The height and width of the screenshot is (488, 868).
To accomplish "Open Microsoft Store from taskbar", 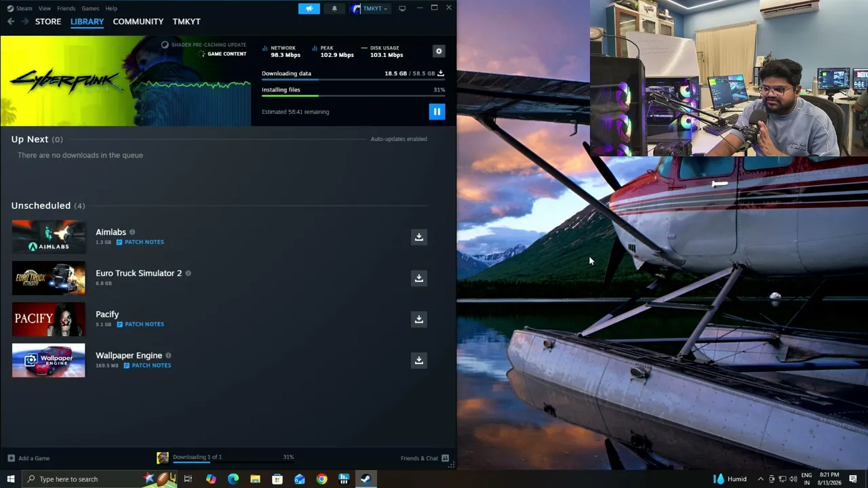I will (277, 479).
